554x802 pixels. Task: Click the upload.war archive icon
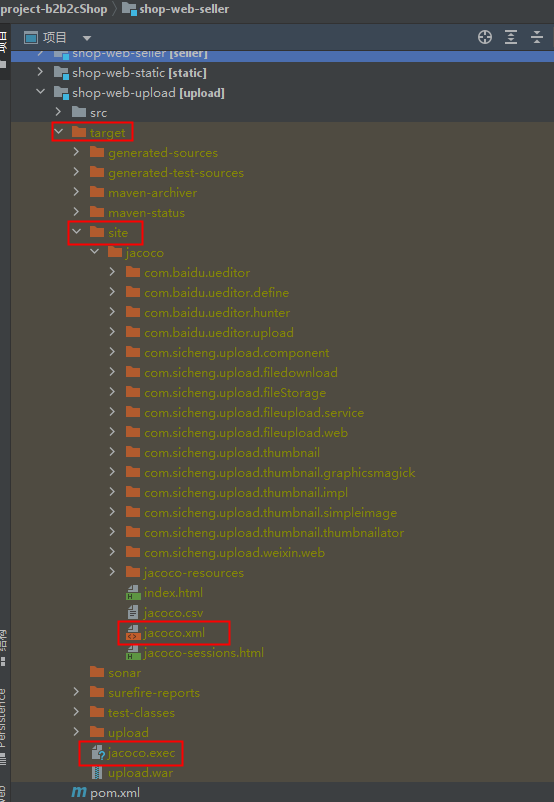click(x=97, y=773)
